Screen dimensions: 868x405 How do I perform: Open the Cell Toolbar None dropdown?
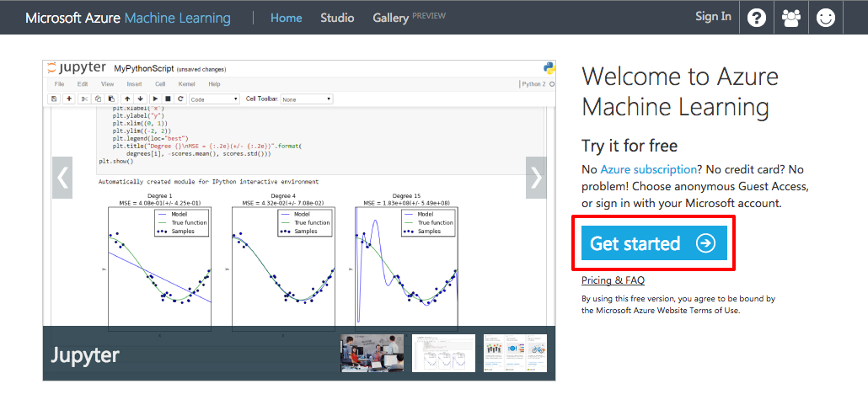coord(307,99)
